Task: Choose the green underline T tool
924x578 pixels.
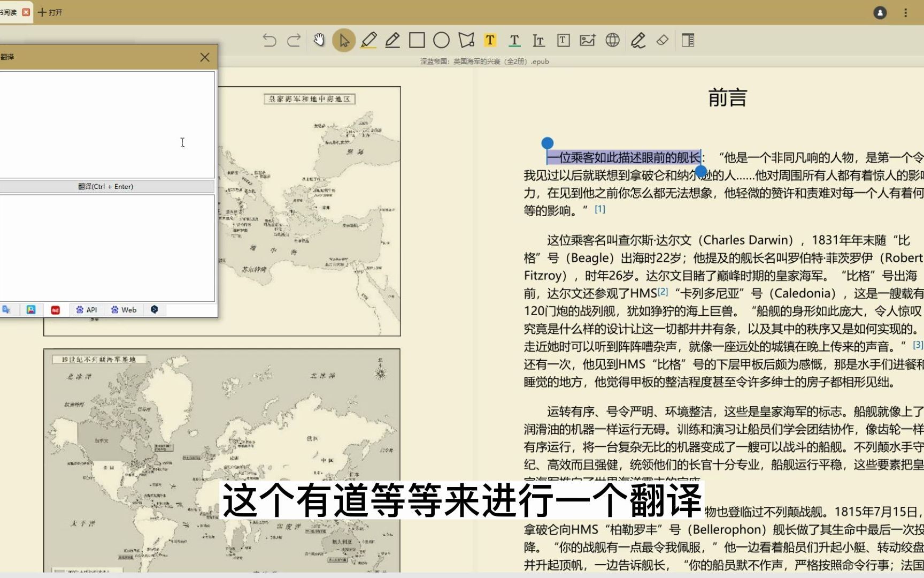Action: point(514,40)
